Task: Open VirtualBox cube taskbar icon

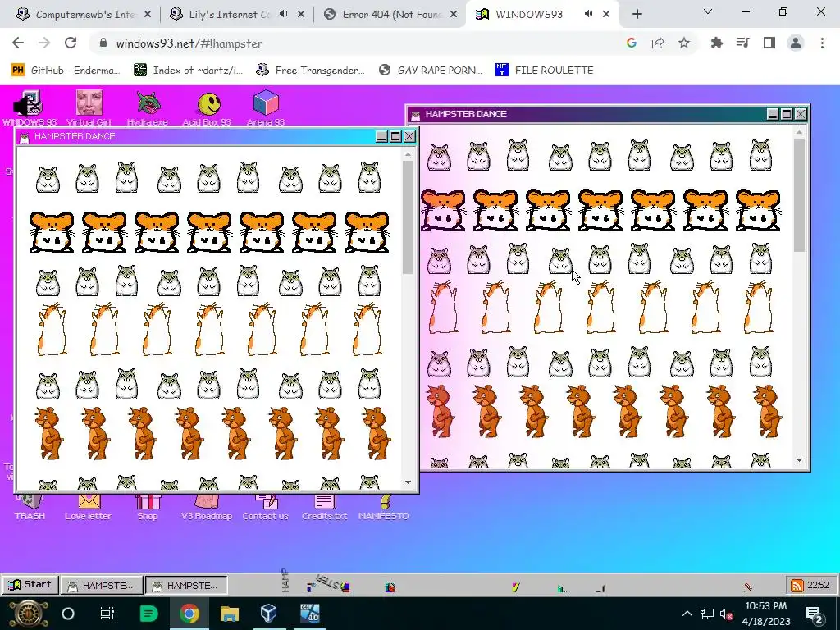Action: click(269, 614)
